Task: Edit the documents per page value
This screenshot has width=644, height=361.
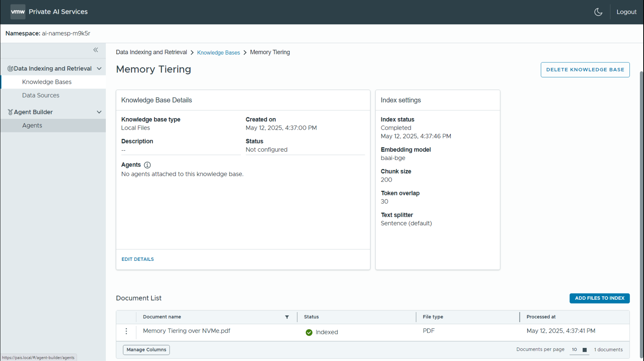Action: (574, 350)
